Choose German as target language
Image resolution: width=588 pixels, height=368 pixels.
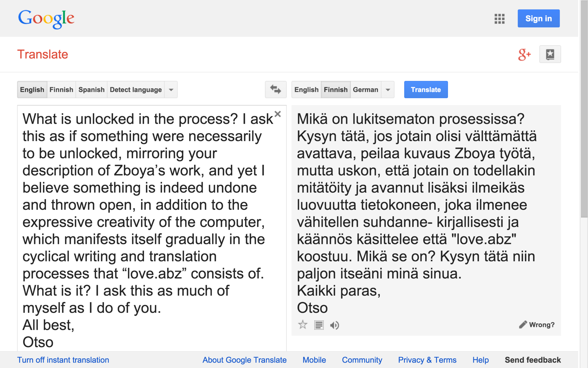pos(365,90)
